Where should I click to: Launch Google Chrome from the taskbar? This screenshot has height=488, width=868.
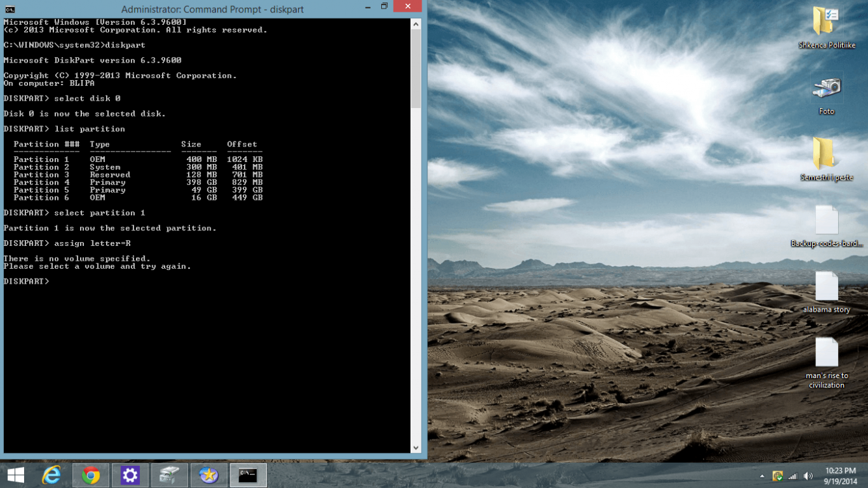[91, 475]
